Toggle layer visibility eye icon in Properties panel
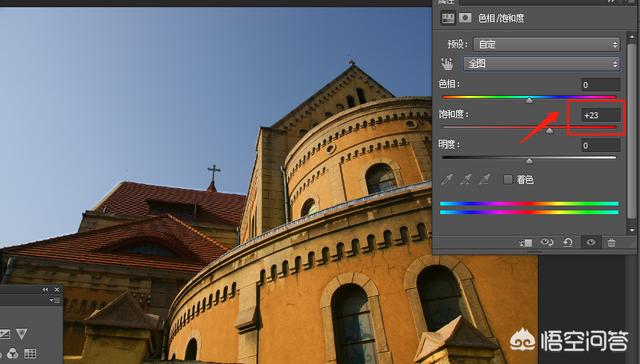640x364 pixels. pos(591,242)
